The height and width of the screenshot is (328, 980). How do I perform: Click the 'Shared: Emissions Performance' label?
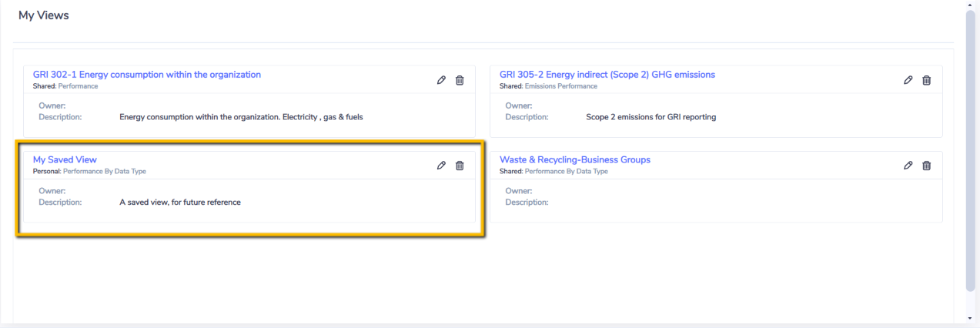(x=548, y=86)
